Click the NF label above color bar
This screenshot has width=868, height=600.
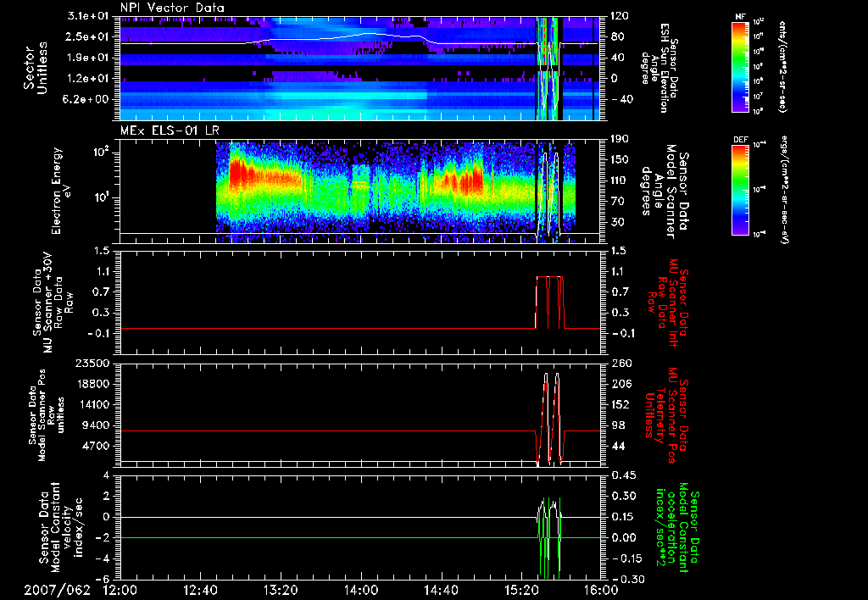pyautogui.click(x=740, y=17)
